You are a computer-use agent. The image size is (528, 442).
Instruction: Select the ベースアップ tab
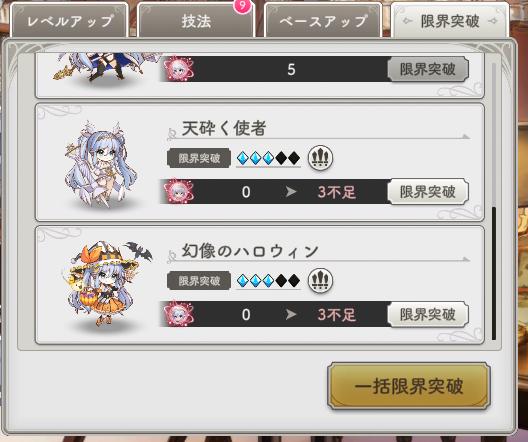point(323,21)
